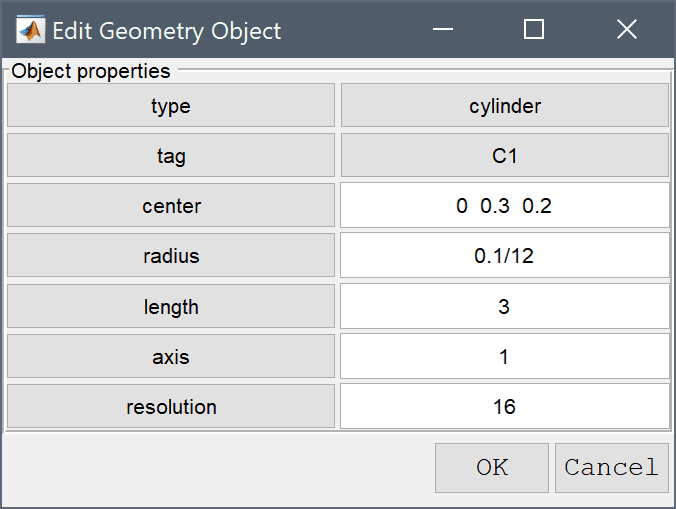Click the C1 tag value cell
The image size is (676, 509).
click(x=505, y=156)
